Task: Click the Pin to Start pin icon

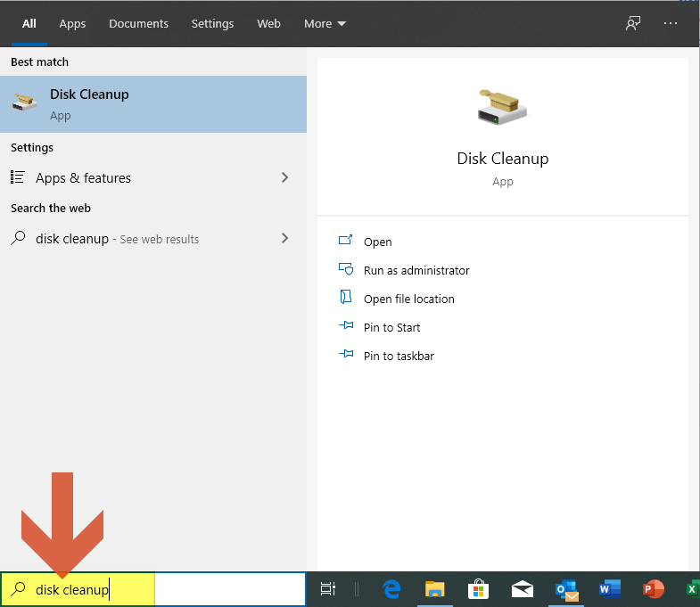Action: coord(346,325)
